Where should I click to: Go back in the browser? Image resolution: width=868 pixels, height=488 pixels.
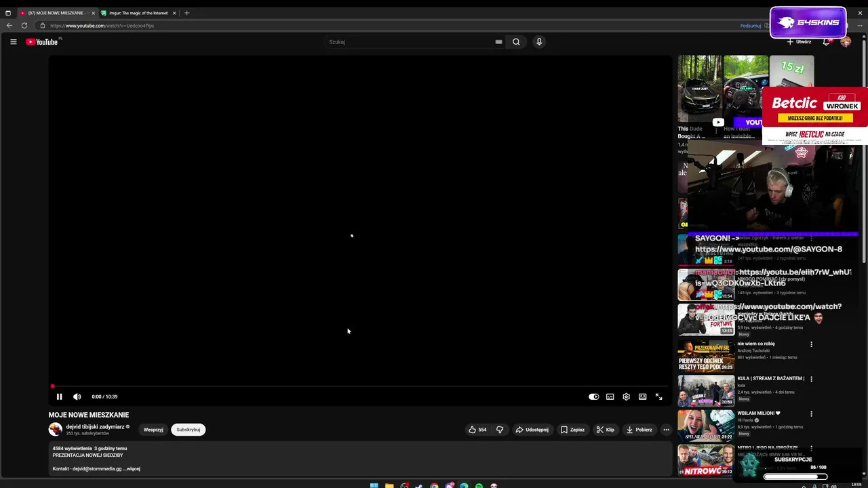9,26
